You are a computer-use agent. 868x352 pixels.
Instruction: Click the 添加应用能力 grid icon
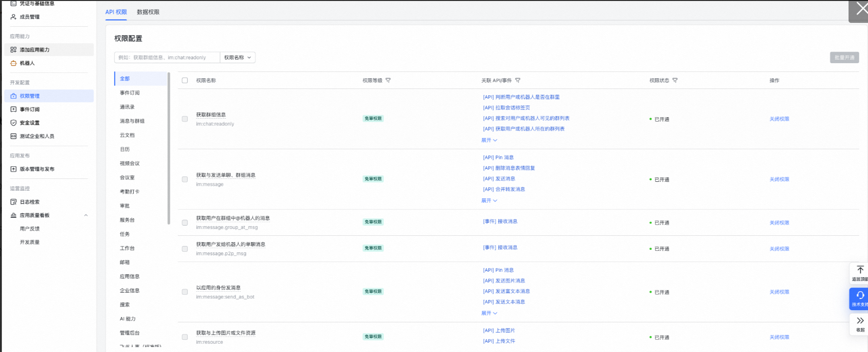(14, 50)
